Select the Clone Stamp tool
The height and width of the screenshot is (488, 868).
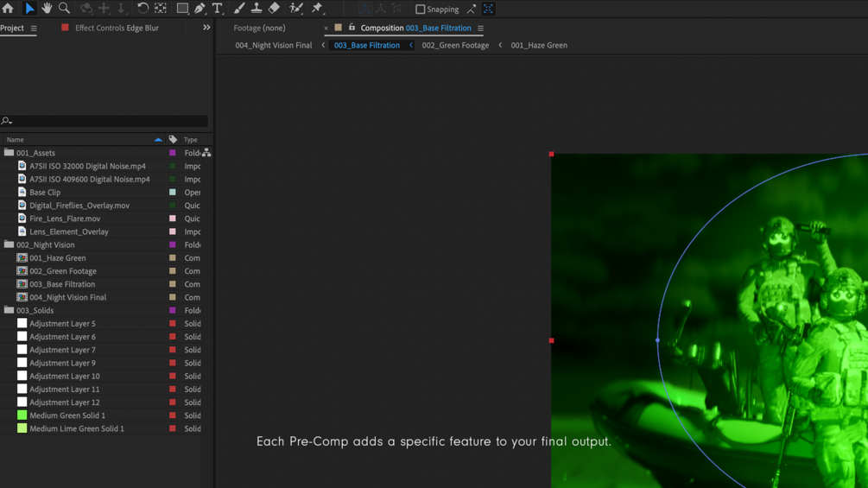257,9
